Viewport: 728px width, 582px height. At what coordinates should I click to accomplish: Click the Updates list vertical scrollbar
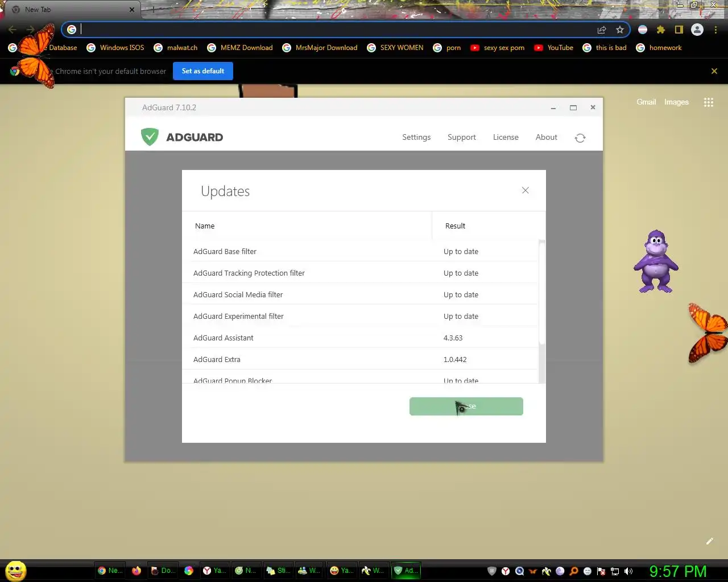click(542, 292)
